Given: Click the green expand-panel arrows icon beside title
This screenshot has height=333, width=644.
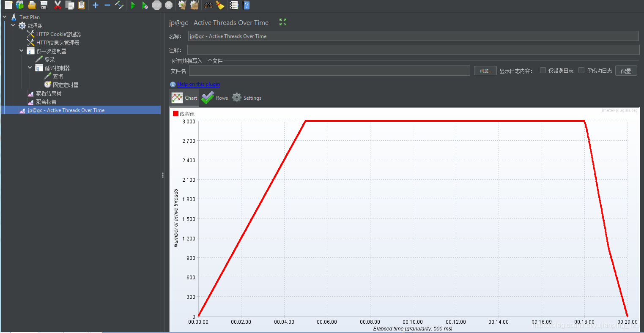Looking at the screenshot, I should [x=283, y=22].
